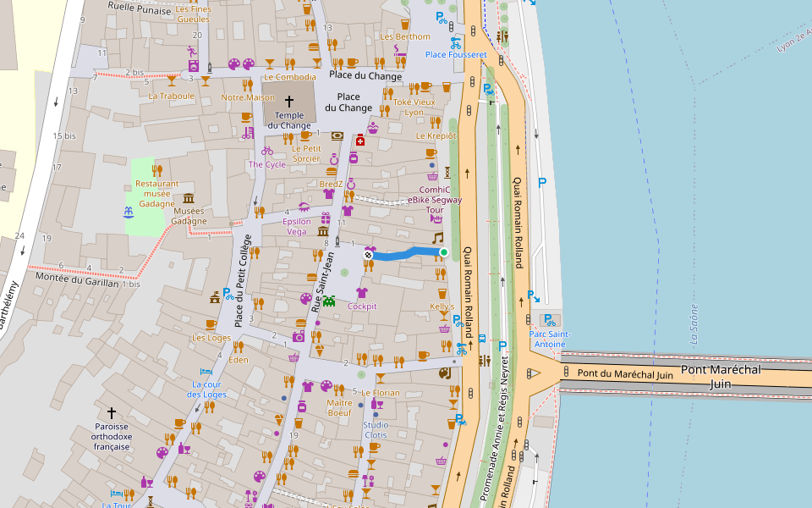The height and width of the screenshot is (508, 812).
Task: Select the hotel bed icon at La cour des Loges
Action: point(204,371)
